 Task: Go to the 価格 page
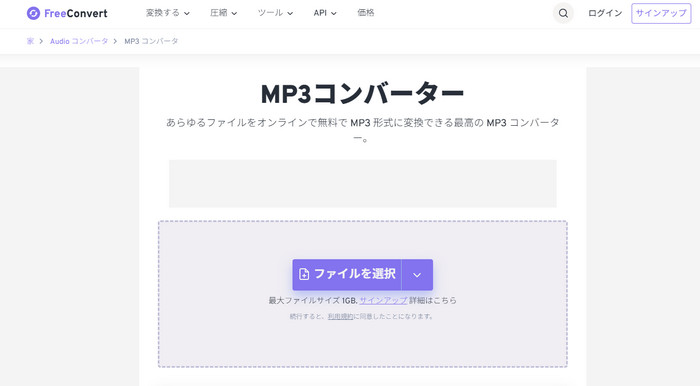[366, 13]
